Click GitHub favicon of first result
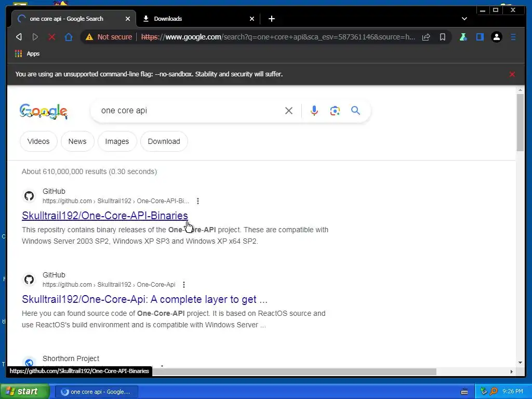The height and width of the screenshot is (399, 532). click(29, 196)
